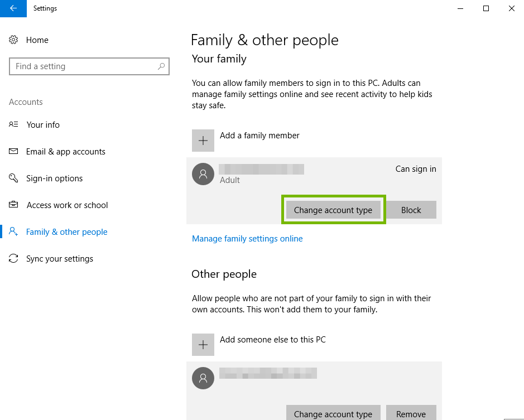The width and height of the screenshot is (524, 420).
Task: Click the plus to add a family member
Action: pos(203,140)
